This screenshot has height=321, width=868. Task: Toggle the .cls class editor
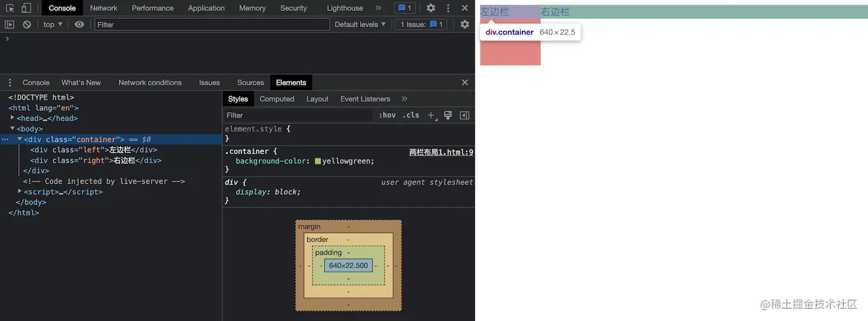[411, 115]
